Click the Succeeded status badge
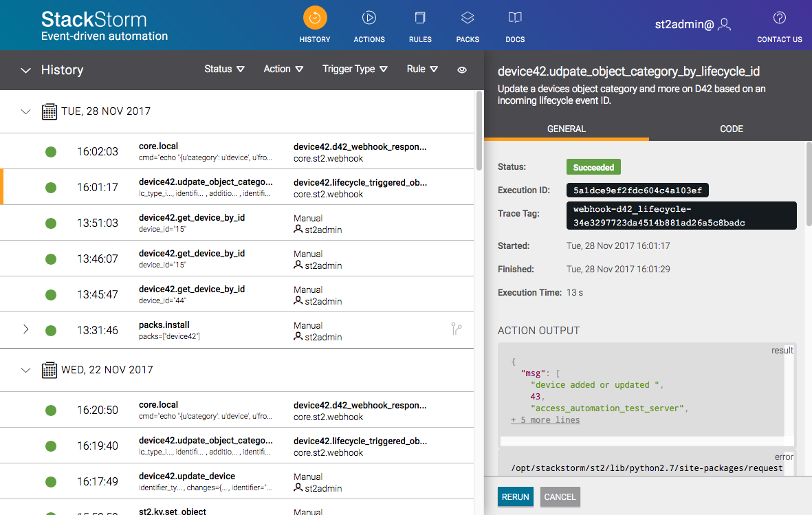Viewport: 812px width, 515px height. coord(593,167)
